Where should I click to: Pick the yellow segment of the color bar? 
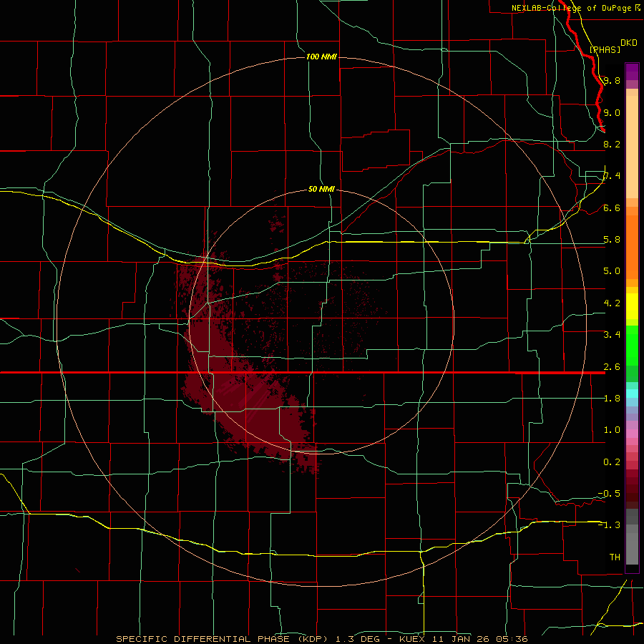[632, 306]
